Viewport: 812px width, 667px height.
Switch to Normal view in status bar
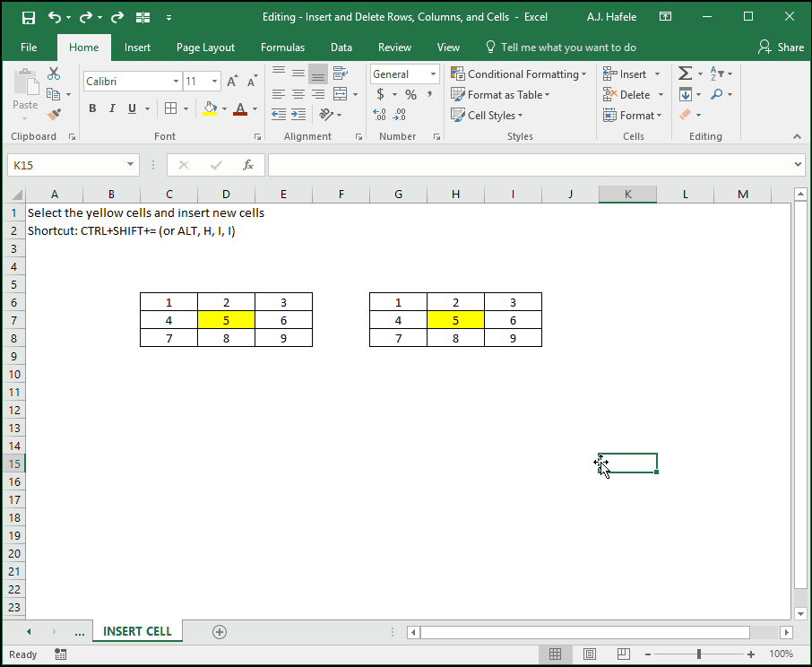click(555, 654)
